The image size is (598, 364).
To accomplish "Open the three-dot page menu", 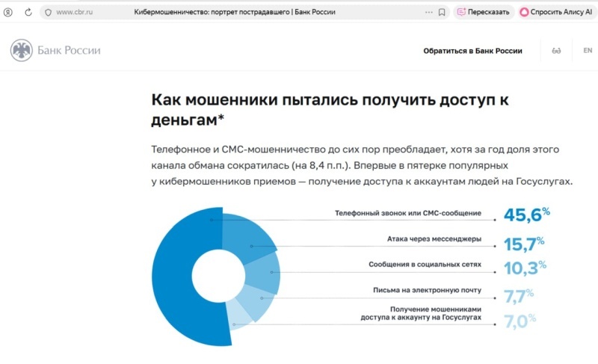I will 428,12.
